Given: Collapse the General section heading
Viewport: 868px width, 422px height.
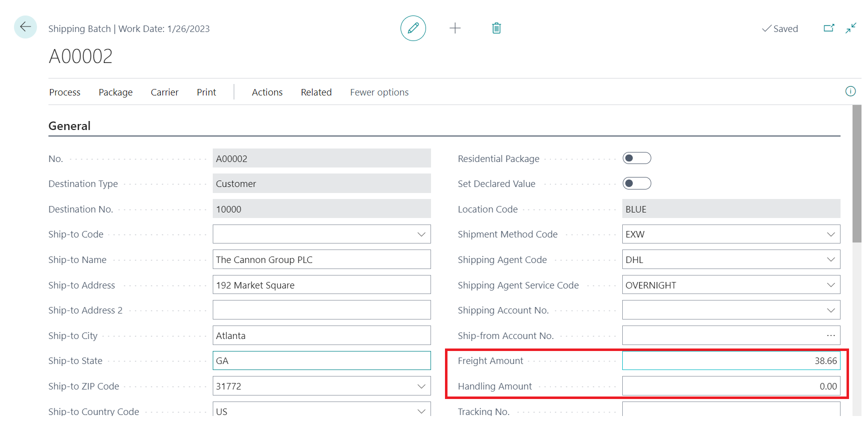Looking at the screenshot, I should 69,126.
